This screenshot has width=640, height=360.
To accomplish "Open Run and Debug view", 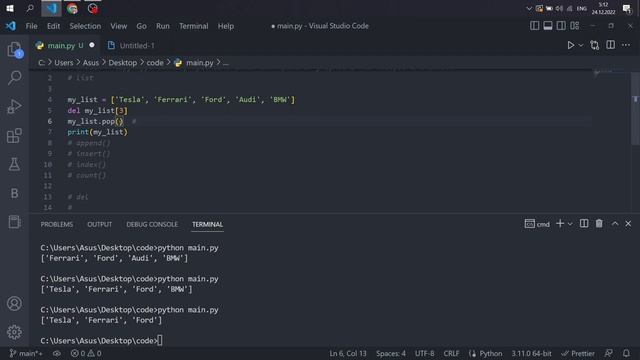I will 14,107.
